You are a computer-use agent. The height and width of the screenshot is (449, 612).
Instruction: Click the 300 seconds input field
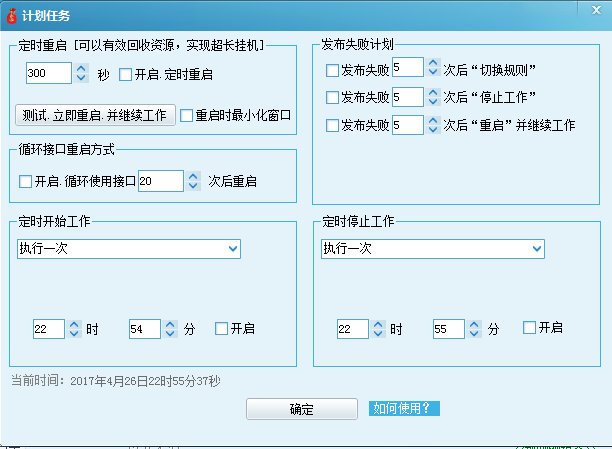pos(49,73)
